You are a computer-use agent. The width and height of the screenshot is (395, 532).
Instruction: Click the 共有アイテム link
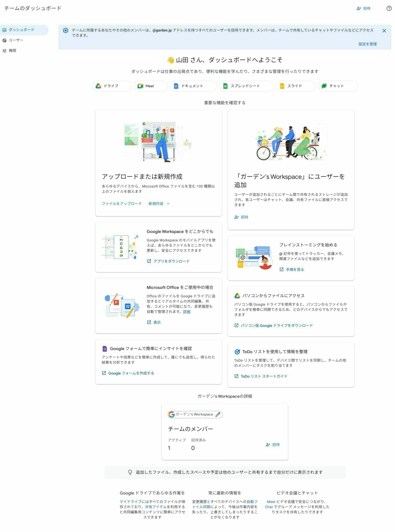coord(156,507)
